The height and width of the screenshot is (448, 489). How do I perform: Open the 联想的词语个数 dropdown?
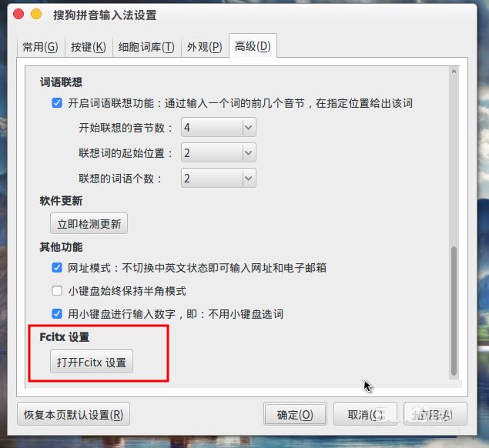click(x=218, y=178)
